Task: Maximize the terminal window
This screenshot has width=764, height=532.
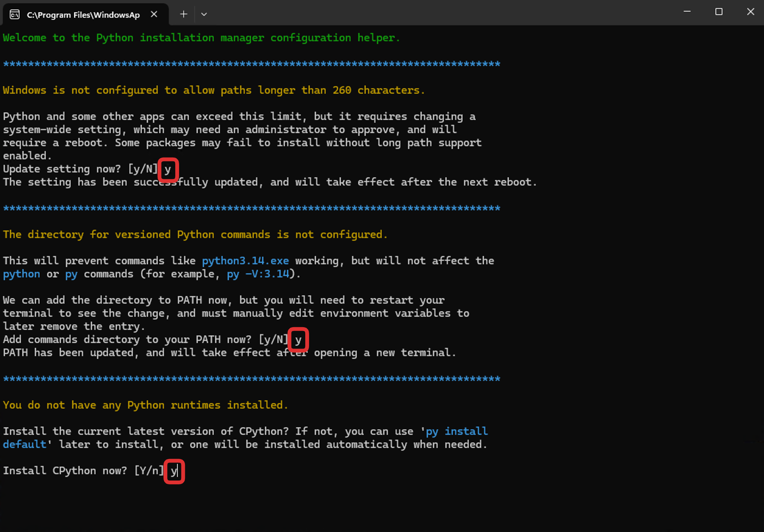Action: coord(719,12)
